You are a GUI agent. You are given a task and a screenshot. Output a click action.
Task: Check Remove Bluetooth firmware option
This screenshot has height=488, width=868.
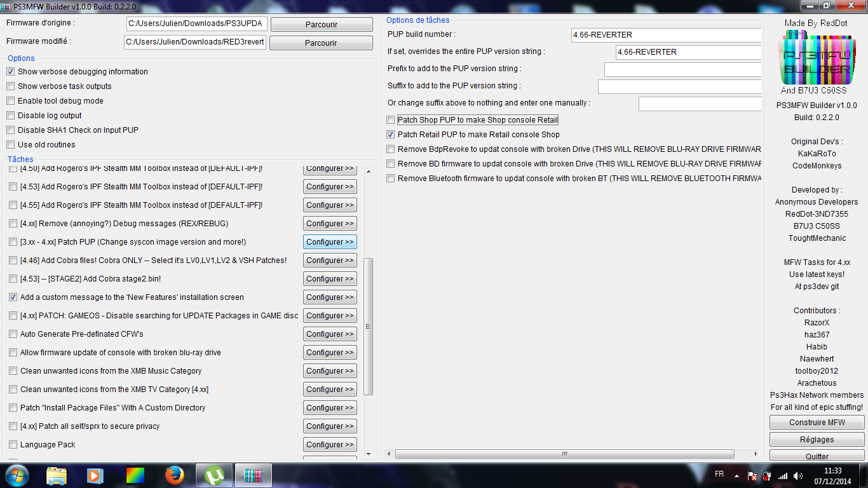(x=390, y=179)
